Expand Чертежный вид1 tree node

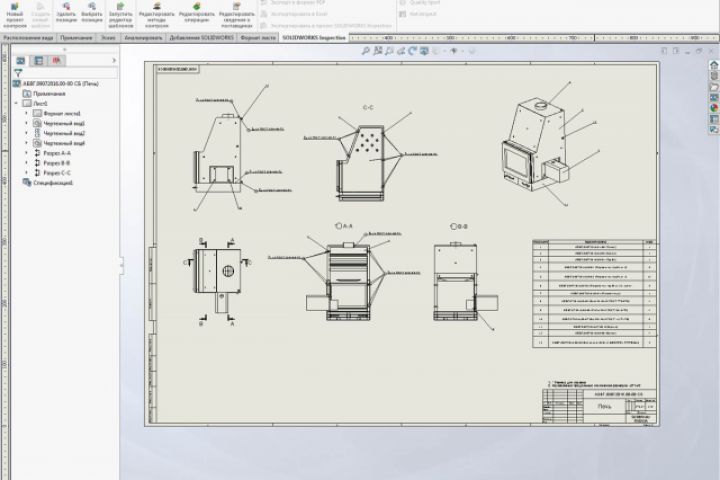point(26,123)
